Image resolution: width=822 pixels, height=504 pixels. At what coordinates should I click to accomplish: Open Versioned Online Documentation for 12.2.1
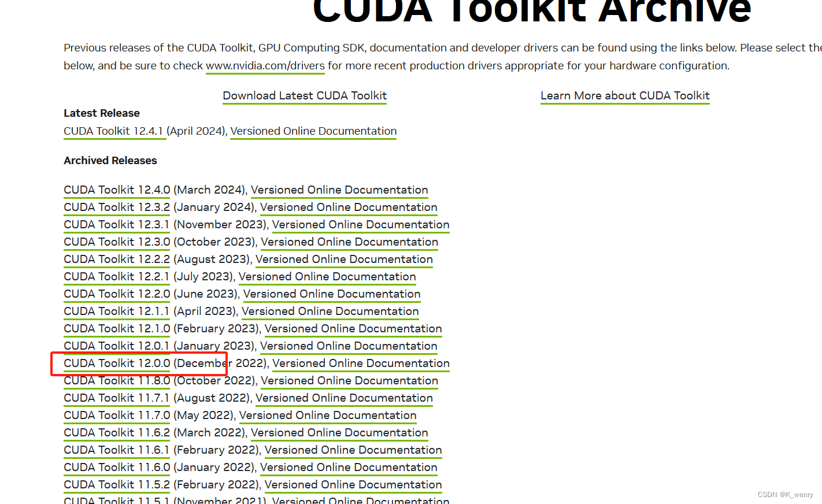(327, 277)
